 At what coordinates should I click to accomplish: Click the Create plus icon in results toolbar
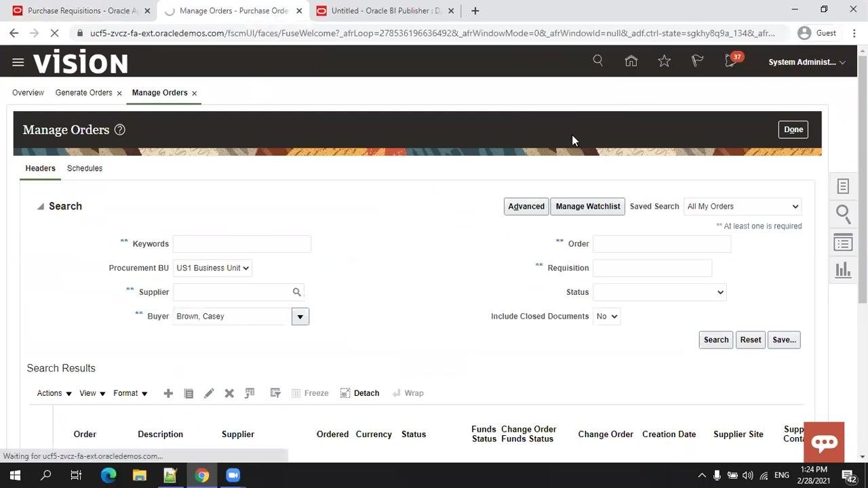tap(168, 393)
